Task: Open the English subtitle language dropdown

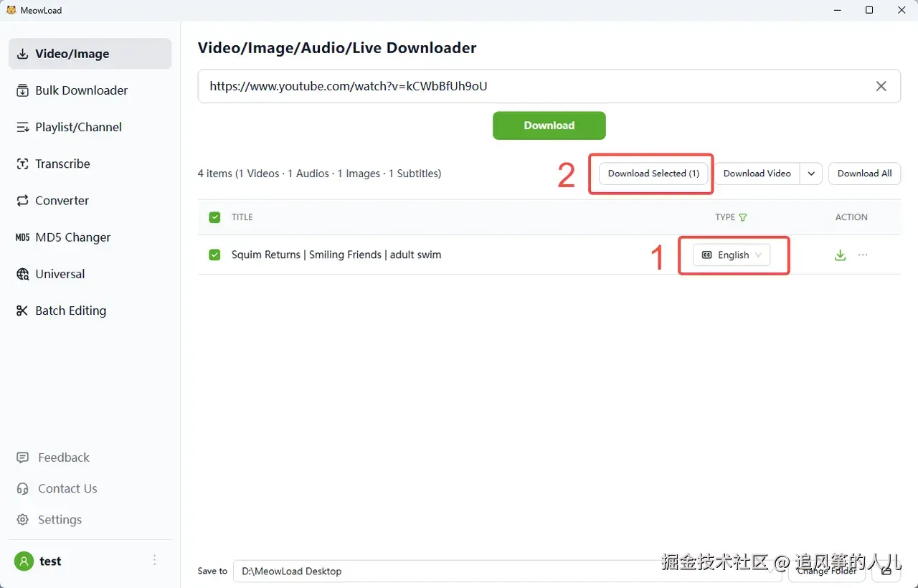Action: pos(732,255)
